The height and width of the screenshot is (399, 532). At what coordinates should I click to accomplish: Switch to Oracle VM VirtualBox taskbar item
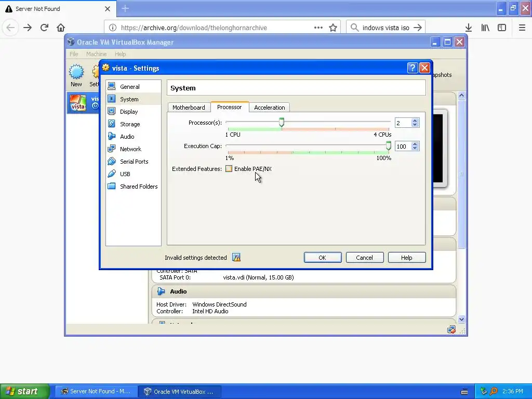click(x=180, y=391)
